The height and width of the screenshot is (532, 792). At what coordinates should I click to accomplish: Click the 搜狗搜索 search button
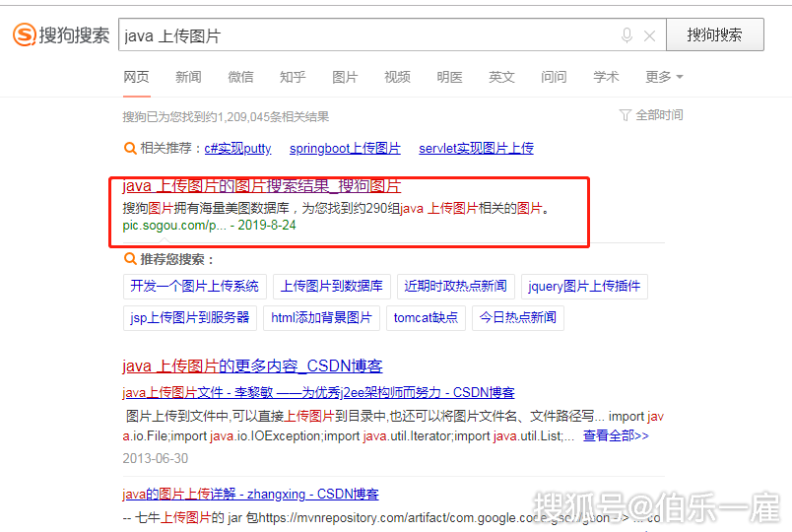(x=715, y=34)
